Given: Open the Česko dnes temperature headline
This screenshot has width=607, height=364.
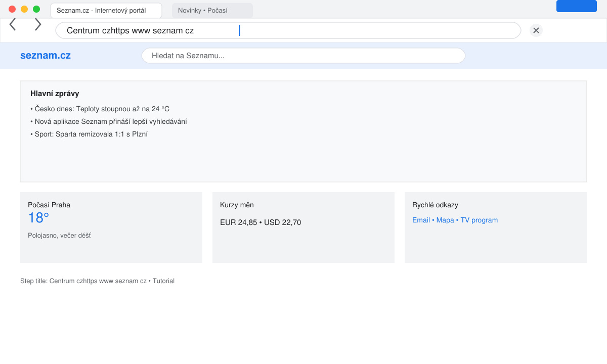Looking at the screenshot, I should (100, 109).
